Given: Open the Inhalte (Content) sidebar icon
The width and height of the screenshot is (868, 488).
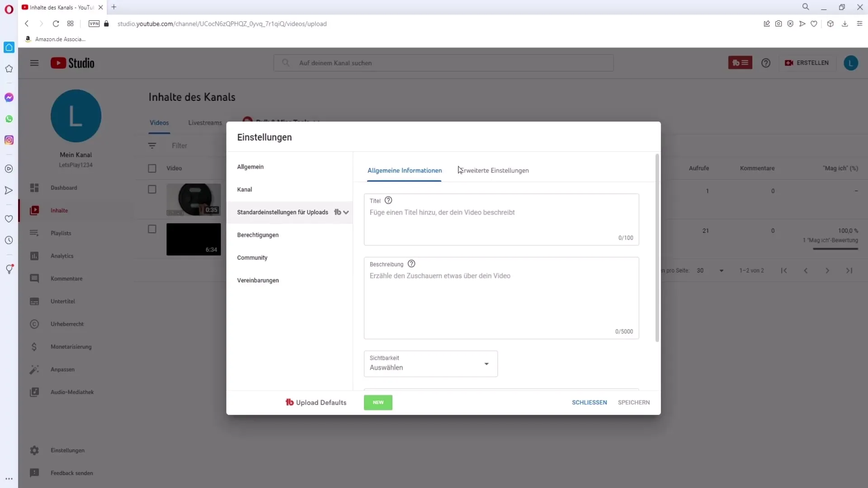Looking at the screenshot, I should (x=34, y=210).
